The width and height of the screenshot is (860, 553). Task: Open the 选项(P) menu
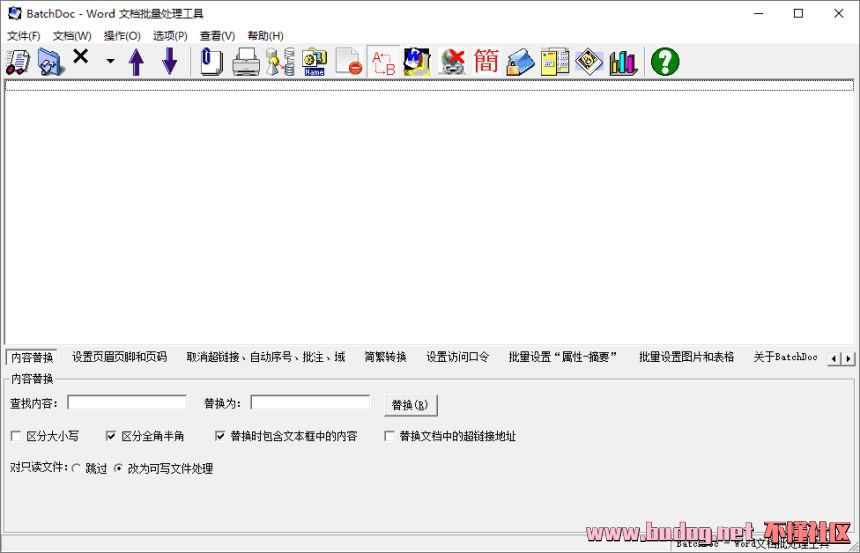(x=170, y=36)
